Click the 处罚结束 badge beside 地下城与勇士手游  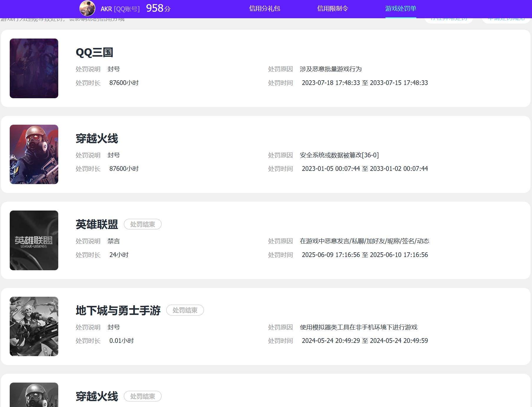pos(185,310)
